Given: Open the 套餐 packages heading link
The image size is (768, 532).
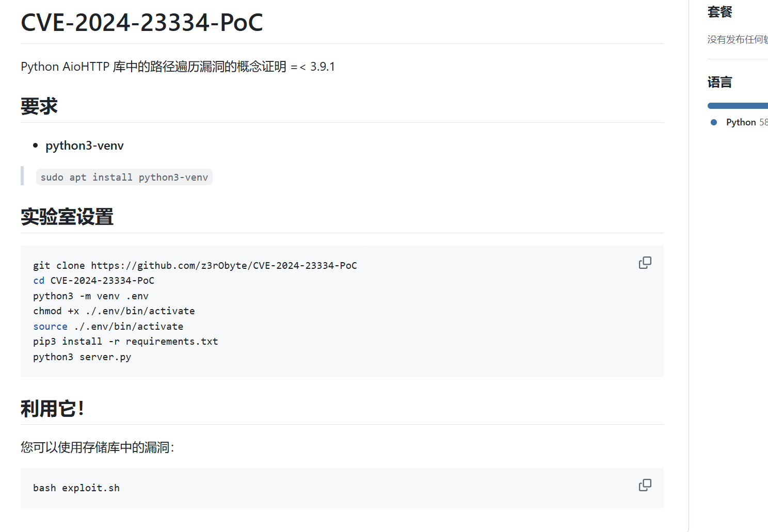Looking at the screenshot, I should point(719,12).
